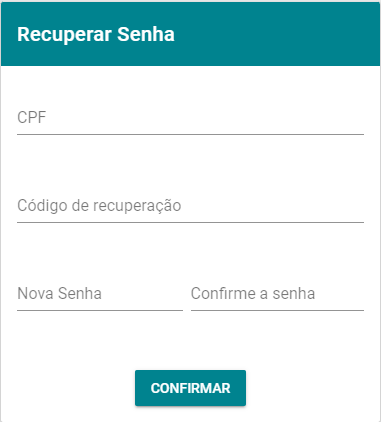
Task: Click the Confirme a senha field
Action: point(277,294)
